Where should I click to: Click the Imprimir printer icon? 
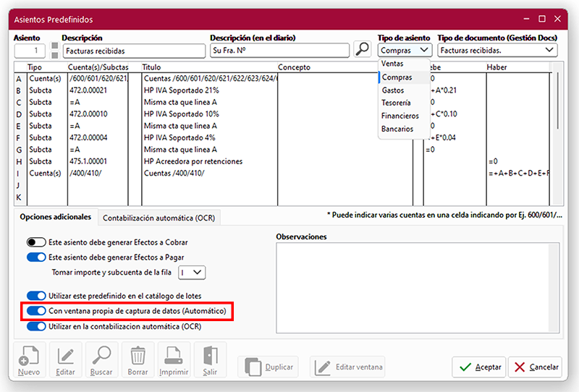pyautogui.click(x=174, y=359)
